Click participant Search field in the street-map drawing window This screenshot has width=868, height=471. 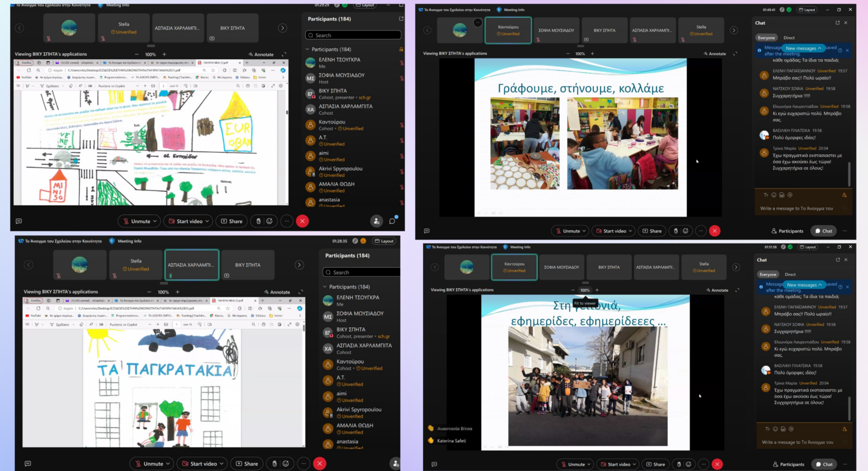coord(353,35)
